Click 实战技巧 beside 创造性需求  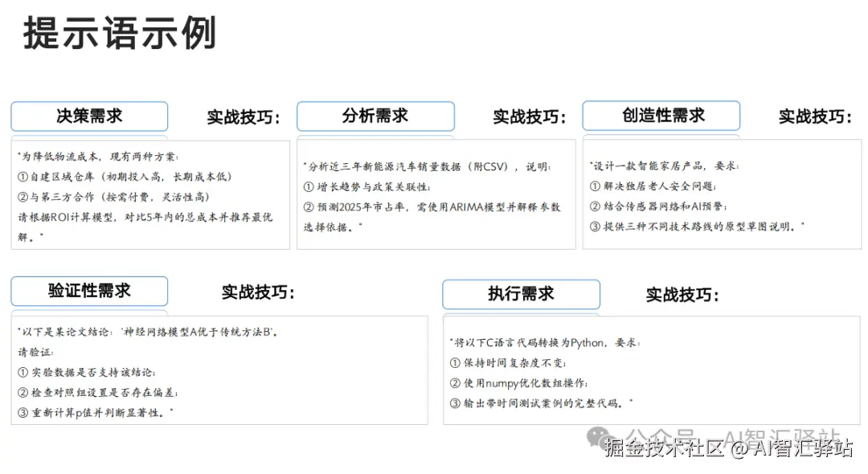pos(813,115)
